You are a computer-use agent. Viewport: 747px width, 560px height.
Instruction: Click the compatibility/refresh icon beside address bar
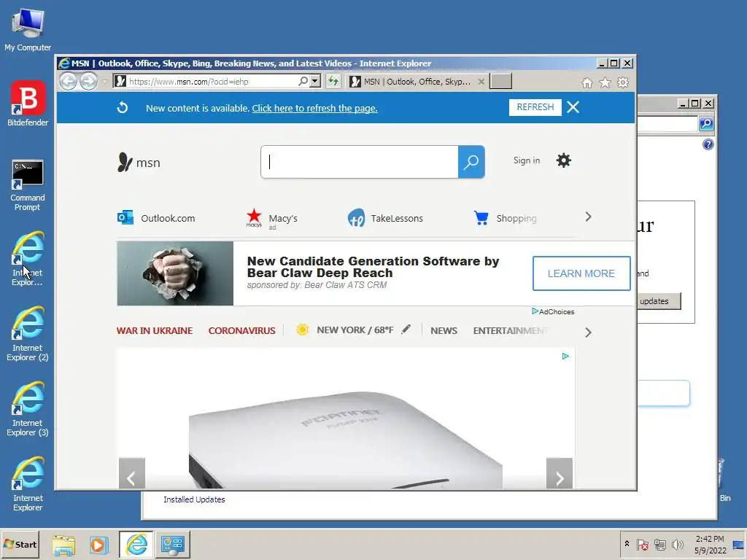point(333,82)
